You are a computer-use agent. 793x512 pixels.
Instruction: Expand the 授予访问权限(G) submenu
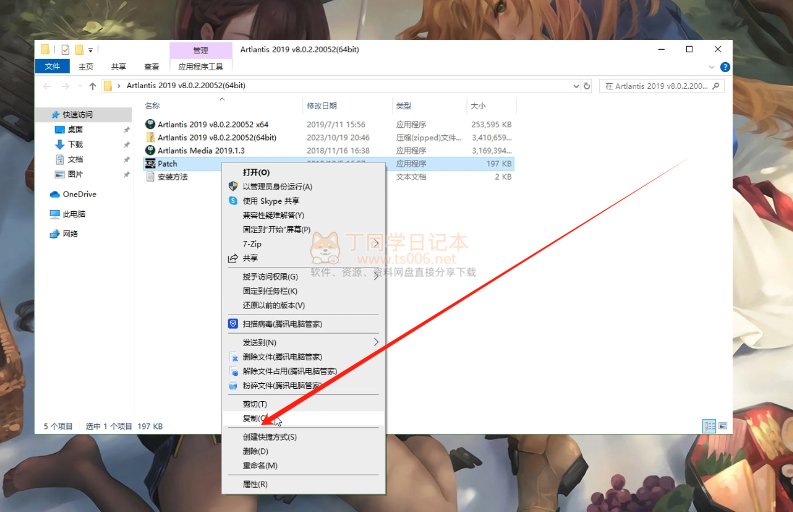pyautogui.click(x=303, y=277)
